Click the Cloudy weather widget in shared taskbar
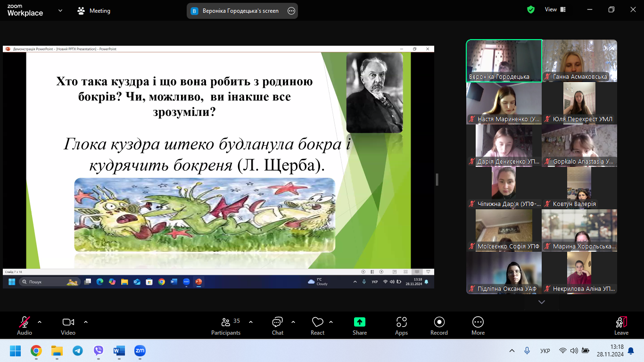 (x=319, y=282)
